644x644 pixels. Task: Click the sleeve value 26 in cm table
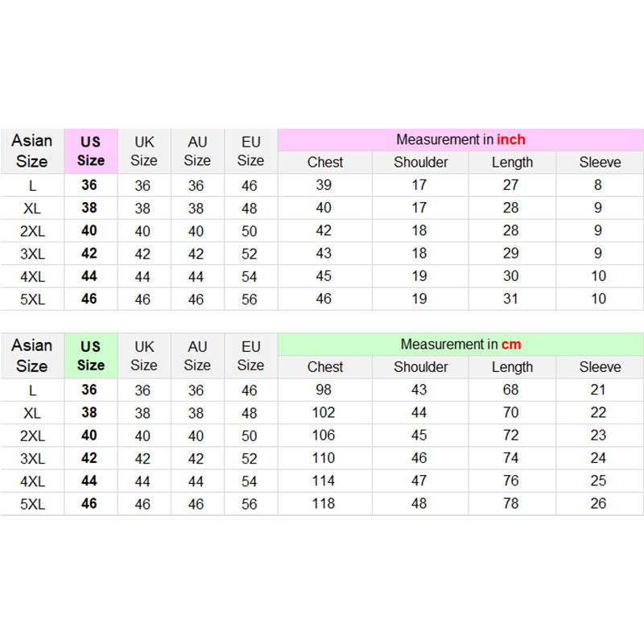(600, 504)
